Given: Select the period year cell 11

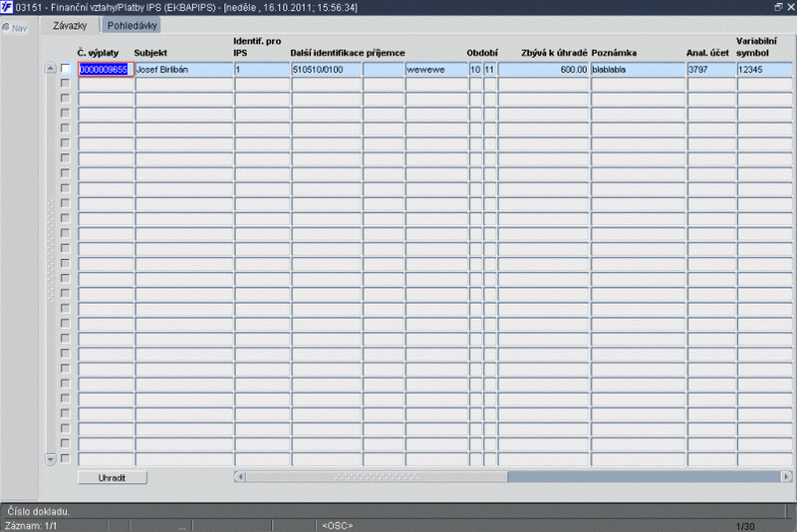Looking at the screenshot, I should coord(489,69).
